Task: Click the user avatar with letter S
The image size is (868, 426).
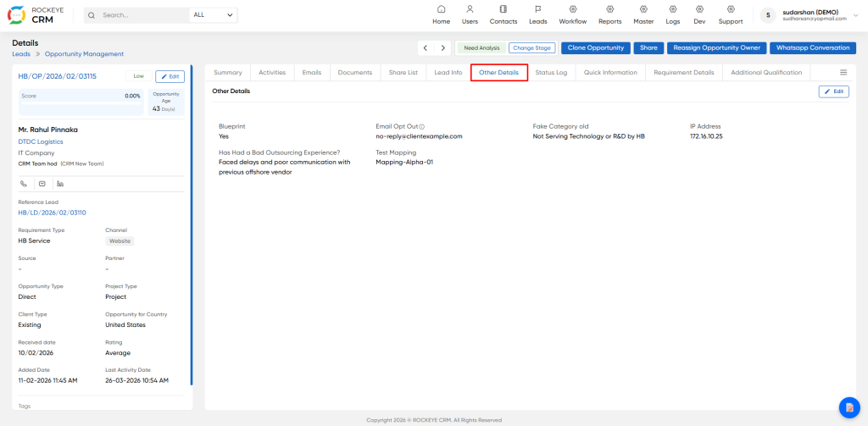Action: pos(768,15)
